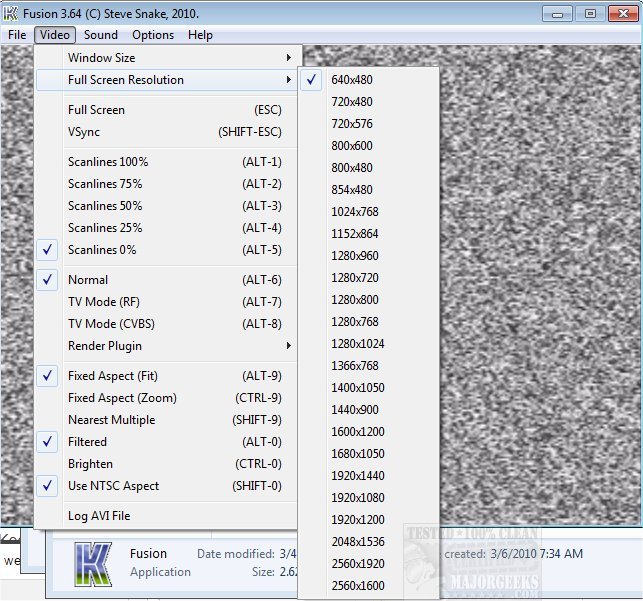Select 1920x1080 resolution
Image resolution: width=643 pixels, height=601 pixels.
pyautogui.click(x=369, y=498)
